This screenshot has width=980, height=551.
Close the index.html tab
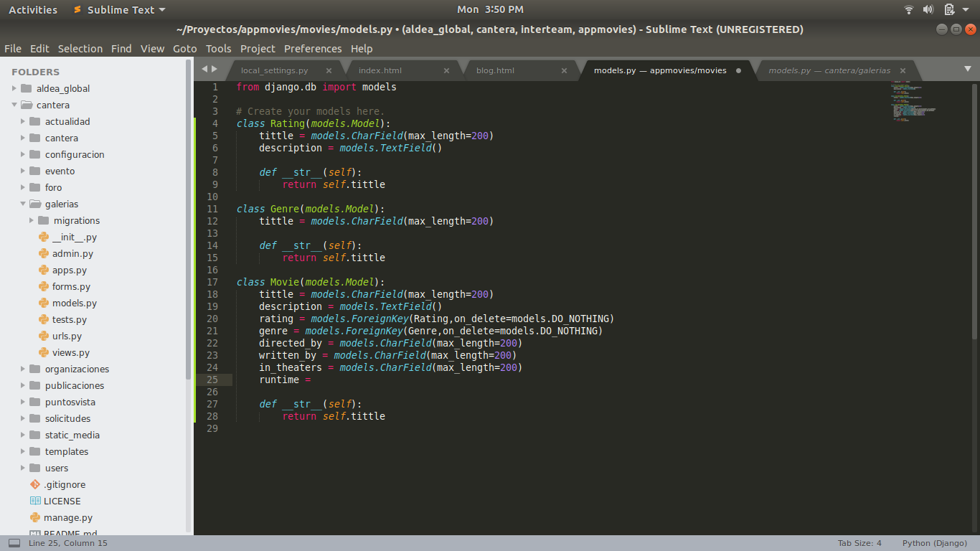tap(446, 70)
